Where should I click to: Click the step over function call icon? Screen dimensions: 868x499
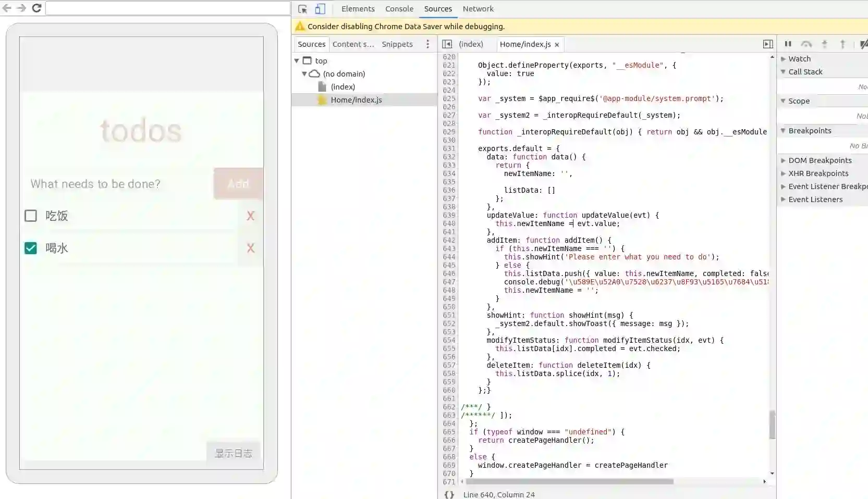[806, 44]
